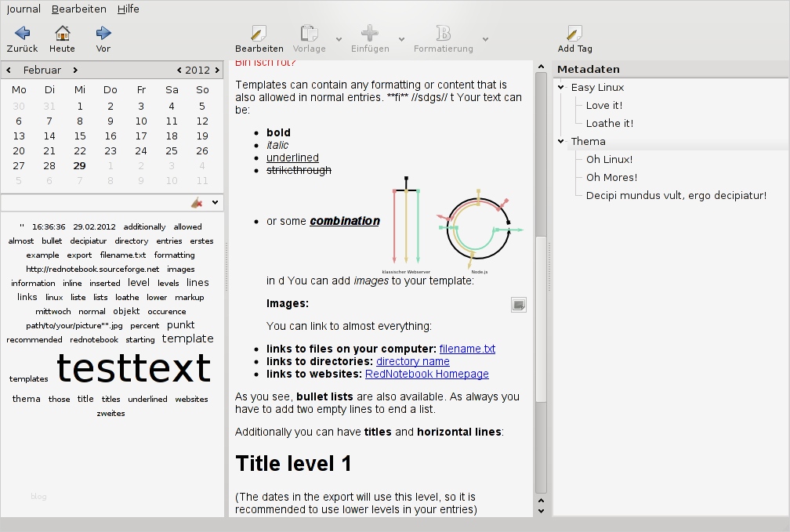Select day 15 in the calendar

(x=80, y=136)
